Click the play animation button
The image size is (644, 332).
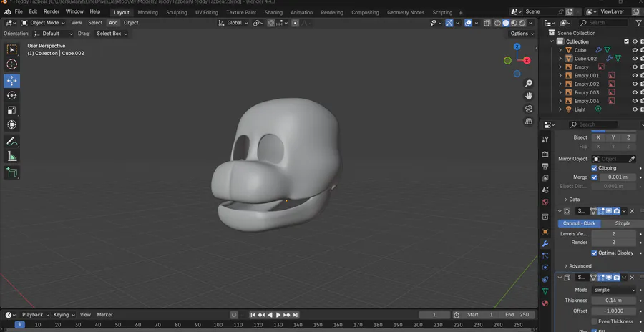point(278,315)
